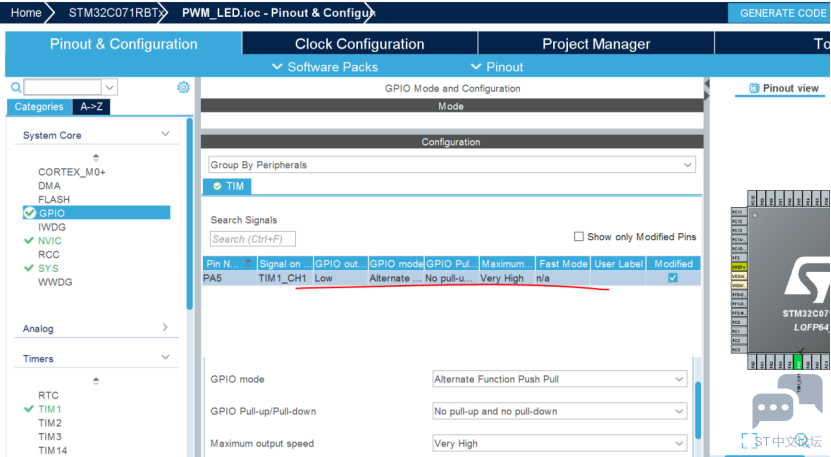Open GPIO mode Alternate Function Push Pull dropdown

[560, 379]
